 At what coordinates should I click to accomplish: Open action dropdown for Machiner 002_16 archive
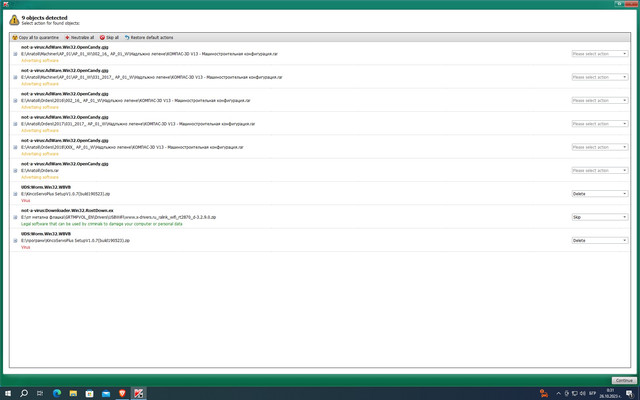pyautogui.click(x=600, y=54)
